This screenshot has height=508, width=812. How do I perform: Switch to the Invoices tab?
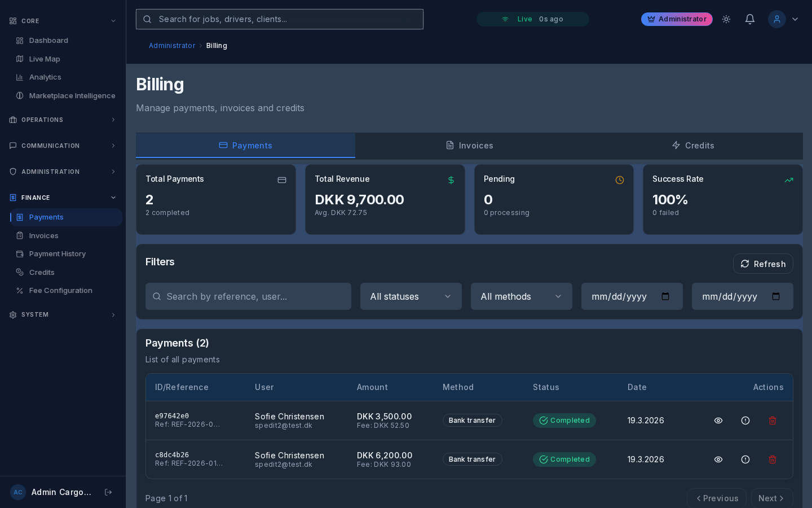point(469,146)
